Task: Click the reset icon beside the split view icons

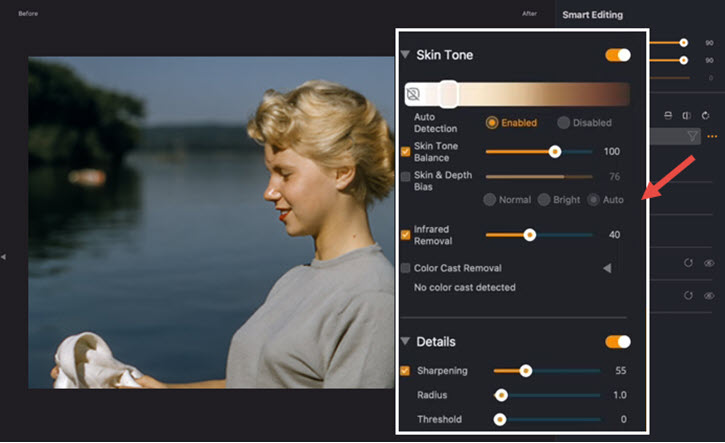Action: pos(705,116)
